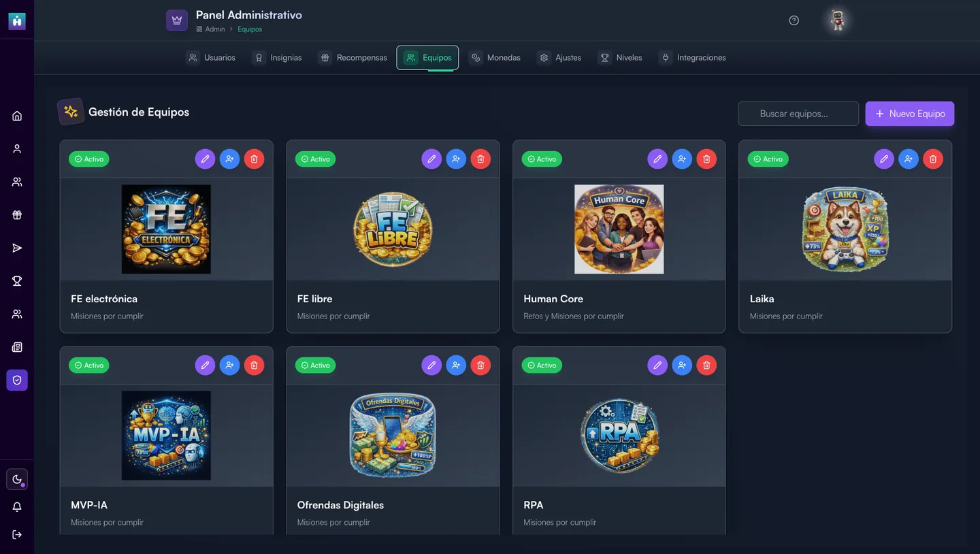
Task: Delete the Human Core team
Action: pyautogui.click(x=706, y=159)
